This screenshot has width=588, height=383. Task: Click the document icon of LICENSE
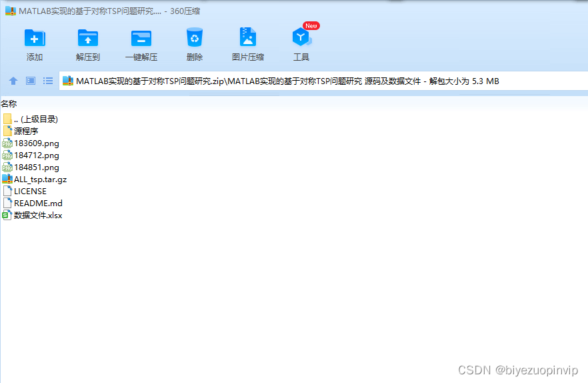coord(7,191)
